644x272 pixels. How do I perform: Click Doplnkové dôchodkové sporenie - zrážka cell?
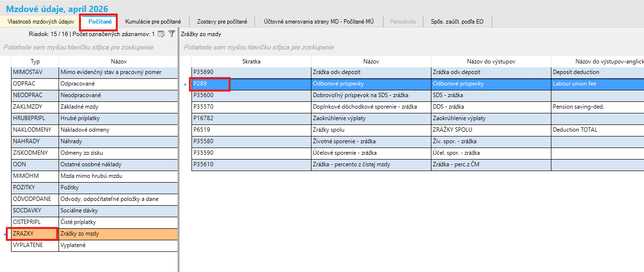pos(371,107)
